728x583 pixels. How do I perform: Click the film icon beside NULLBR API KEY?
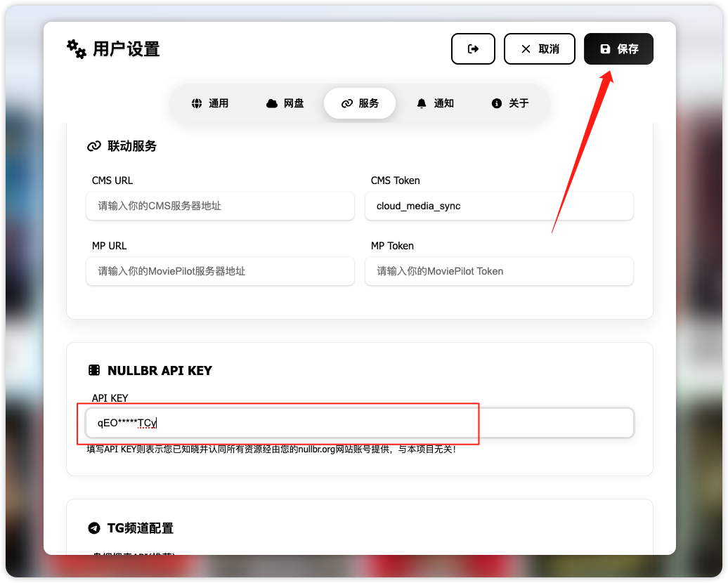point(94,370)
